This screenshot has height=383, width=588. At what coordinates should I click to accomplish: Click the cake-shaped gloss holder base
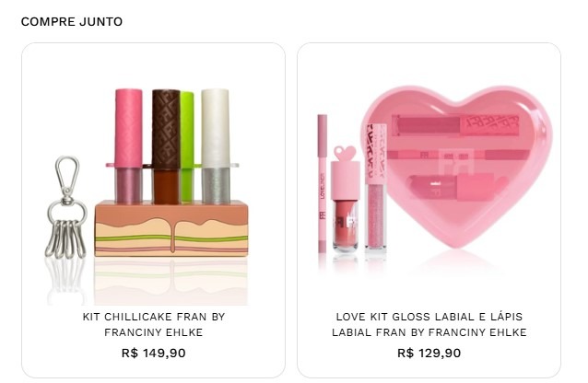171,228
